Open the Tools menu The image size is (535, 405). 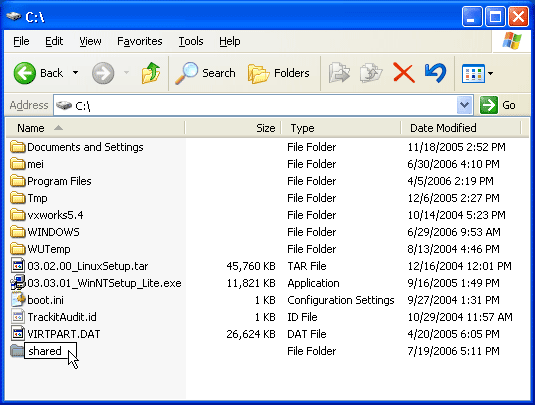point(191,41)
